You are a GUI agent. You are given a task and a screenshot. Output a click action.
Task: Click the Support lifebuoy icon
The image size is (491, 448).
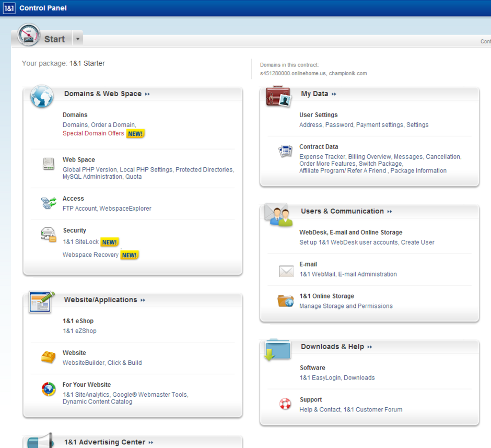(x=285, y=404)
